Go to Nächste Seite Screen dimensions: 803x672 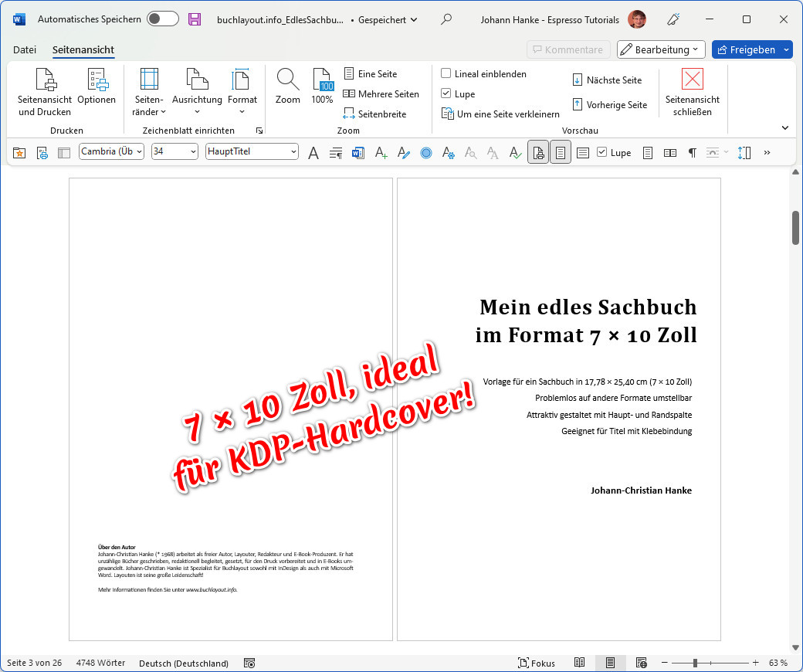tap(607, 80)
